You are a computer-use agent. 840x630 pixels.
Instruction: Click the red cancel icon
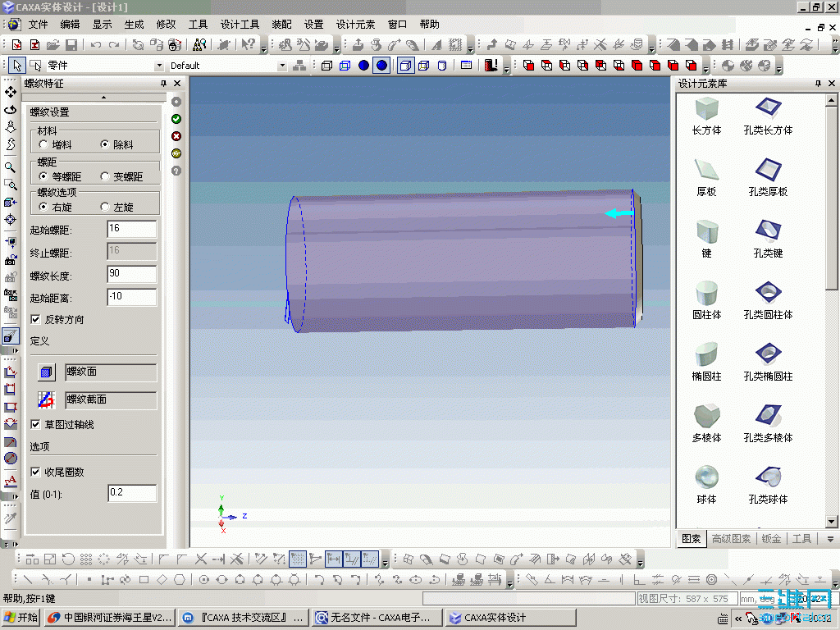click(176, 136)
